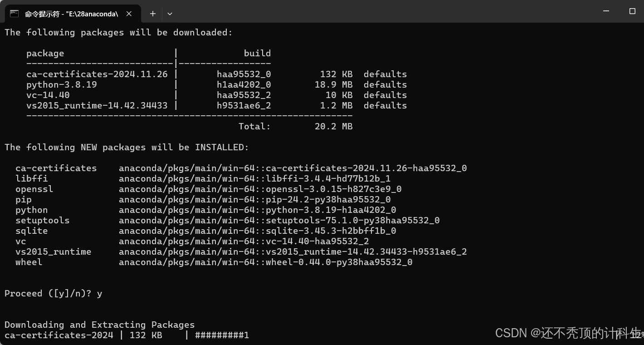The height and width of the screenshot is (345, 644).
Task: Select the Proceed ([y]/n)? prompt line
Action: (x=52, y=293)
